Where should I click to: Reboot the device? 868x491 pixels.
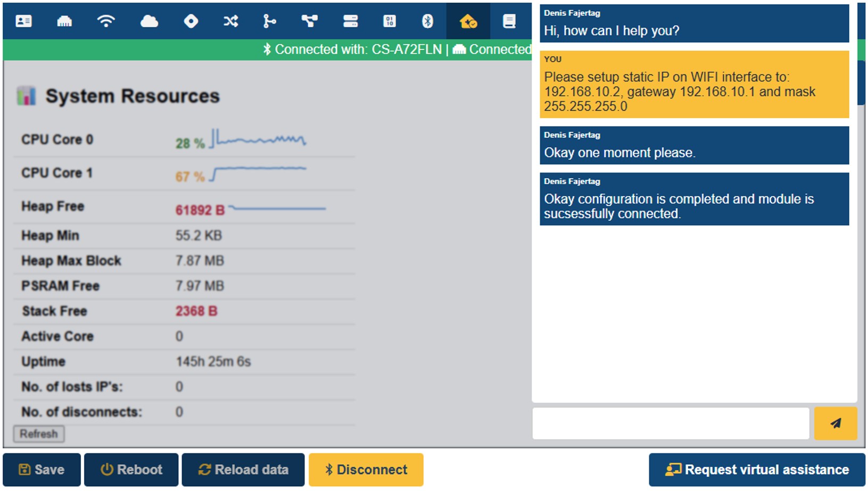pos(131,470)
